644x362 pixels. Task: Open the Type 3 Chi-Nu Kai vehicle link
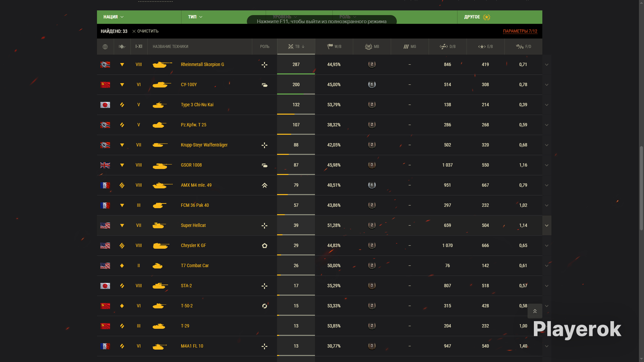(x=197, y=105)
